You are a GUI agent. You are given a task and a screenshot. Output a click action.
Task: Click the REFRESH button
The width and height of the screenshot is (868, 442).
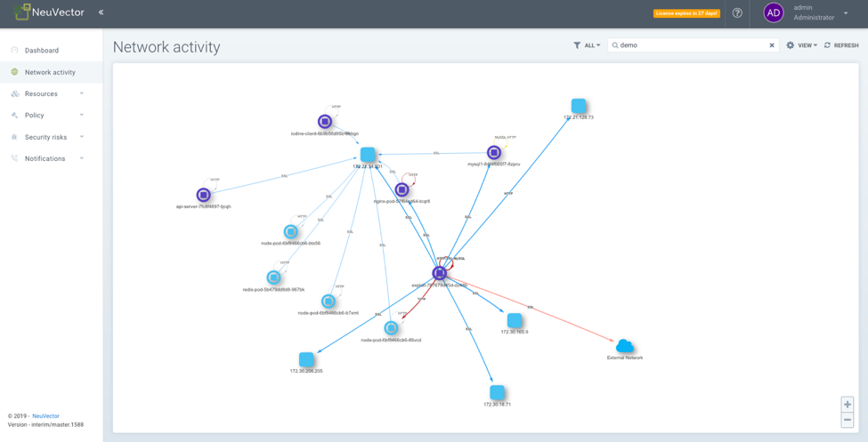(x=841, y=45)
